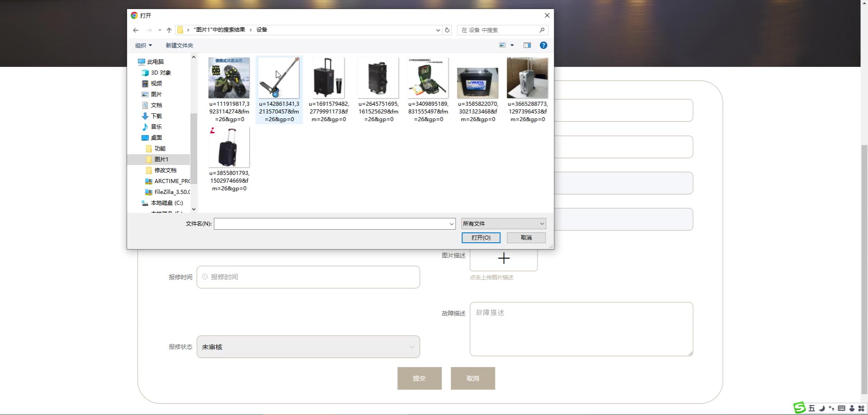
Task: Click the 文件名 input field
Action: point(331,224)
